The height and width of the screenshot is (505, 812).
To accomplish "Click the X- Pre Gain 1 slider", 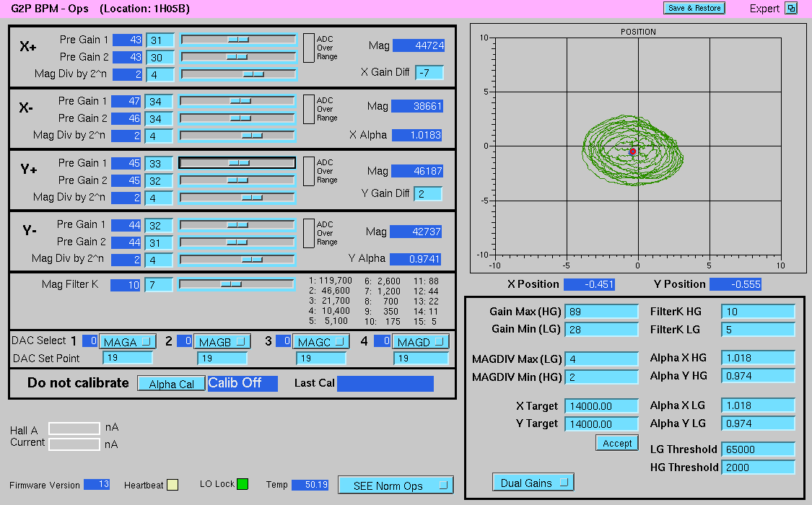I will pyautogui.click(x=237, y=101).
